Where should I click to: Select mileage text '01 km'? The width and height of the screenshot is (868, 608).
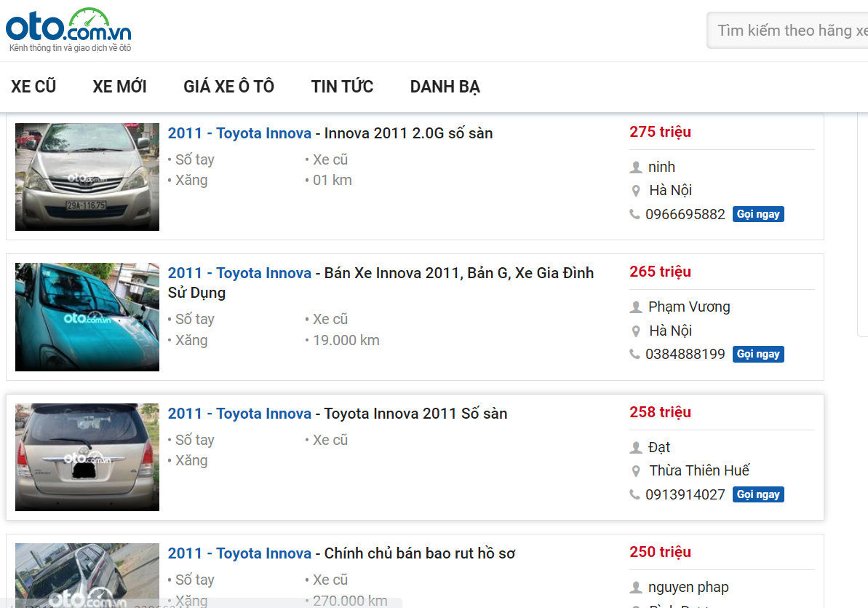click(x=333, y=180)
